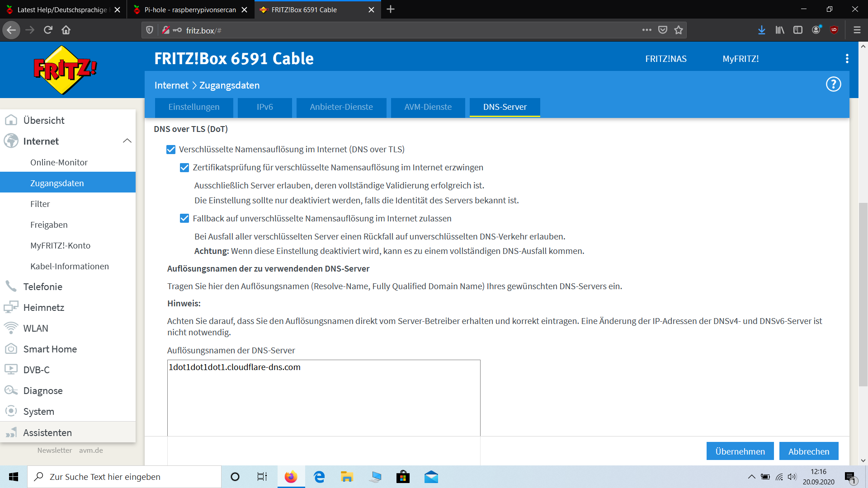Open Cortana circle icon in taskbar
This screenshot has width=868, height=488.
point(235,477)
